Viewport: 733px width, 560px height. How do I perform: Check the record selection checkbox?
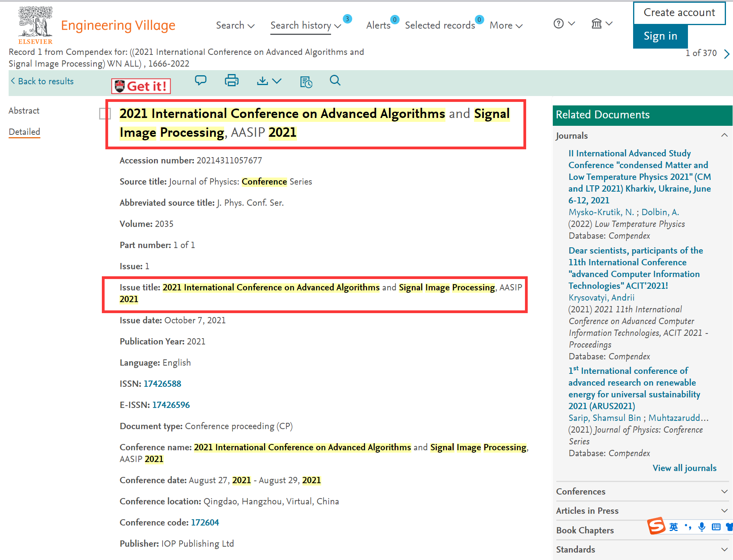pyautogui.click(x=105, y=114)
